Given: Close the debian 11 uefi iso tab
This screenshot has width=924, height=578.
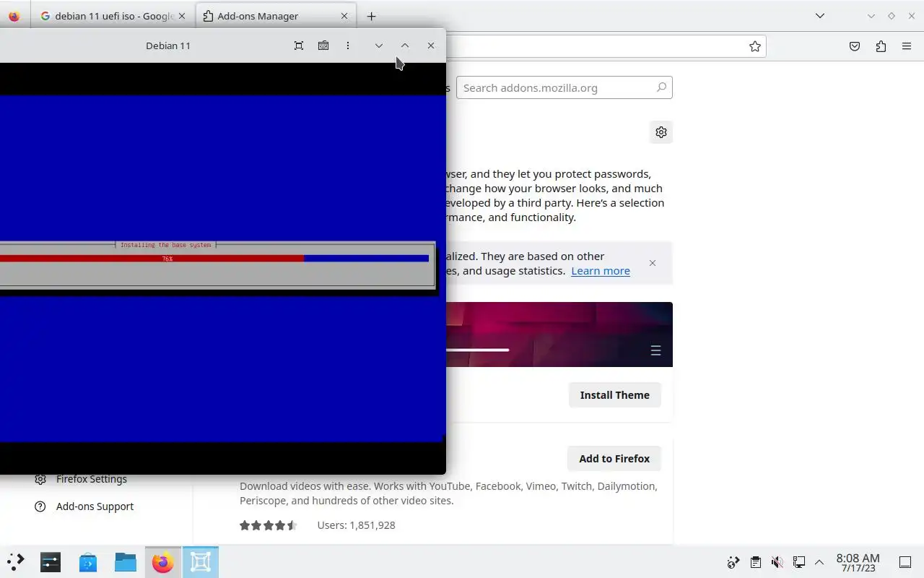Looking at the screenshot, I should click(182, 16).
